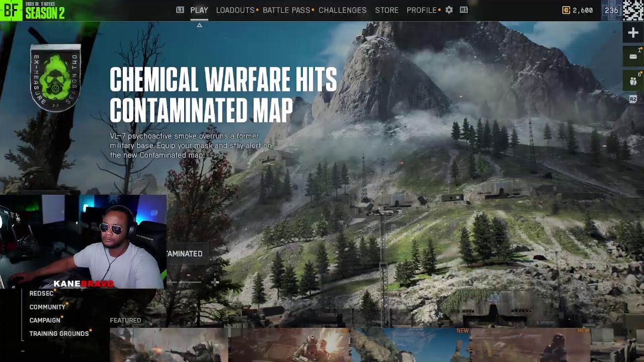
Task: Click the gas mask Season Two emblem
Action: pos(55,78)
